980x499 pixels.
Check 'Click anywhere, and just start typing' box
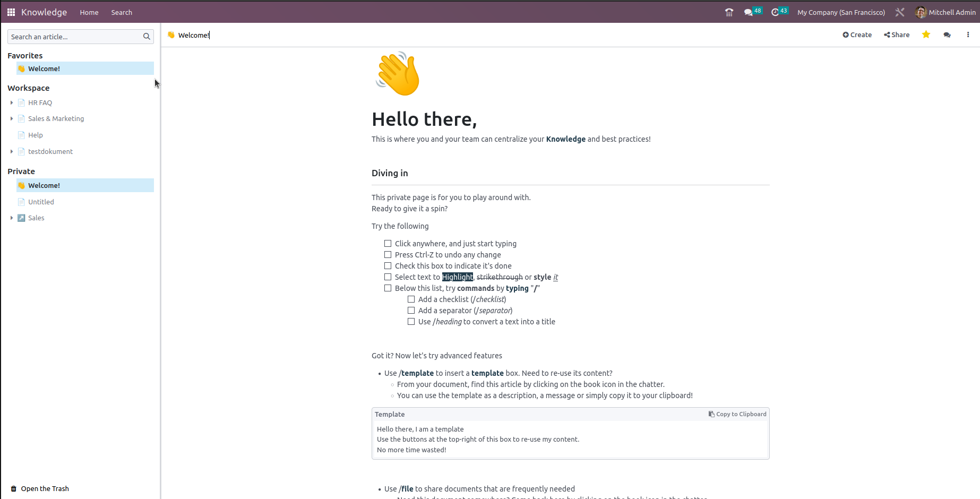tap(388, 244)
